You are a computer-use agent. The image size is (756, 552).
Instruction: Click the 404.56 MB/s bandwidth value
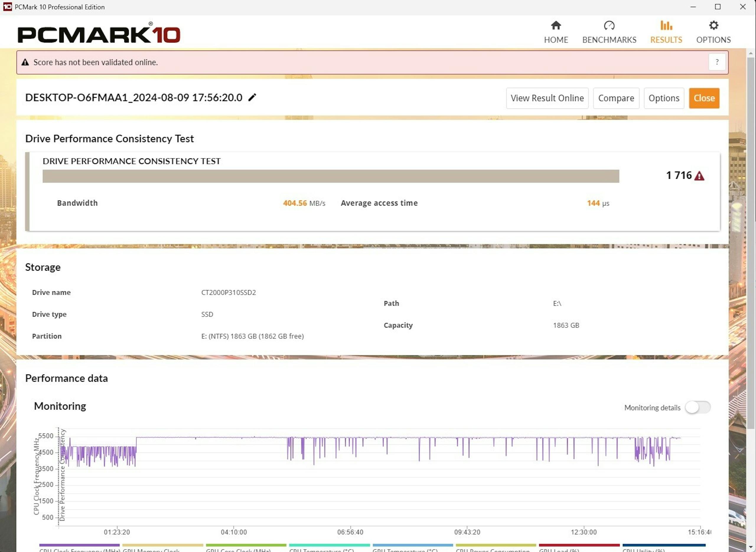(x=304, y=203)
